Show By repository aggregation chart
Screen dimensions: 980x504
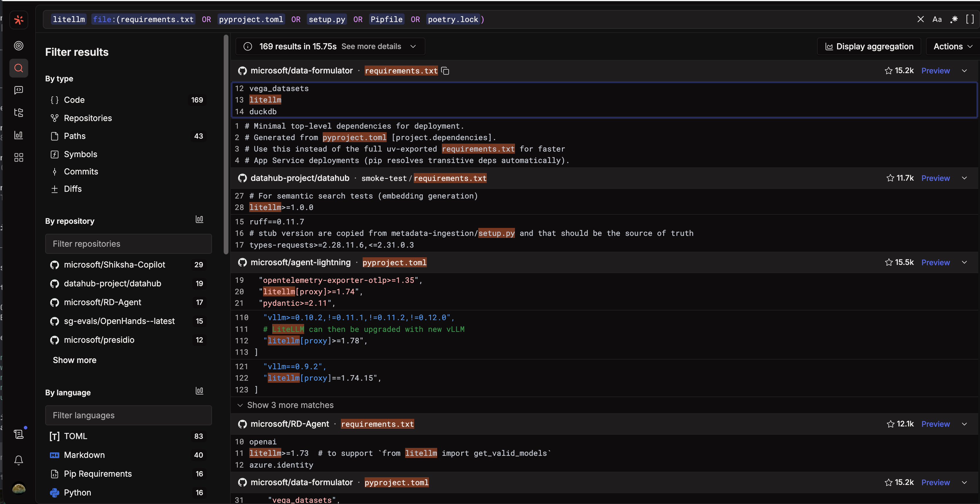(x=199, y=219)
